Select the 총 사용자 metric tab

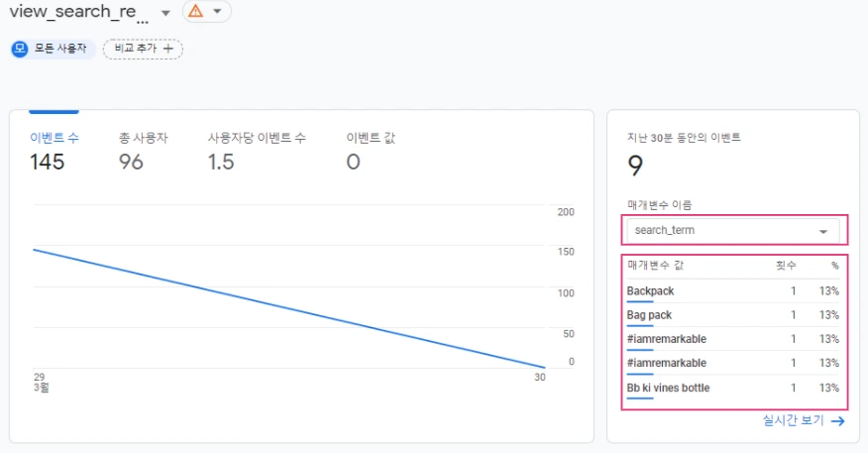point(143,152)
